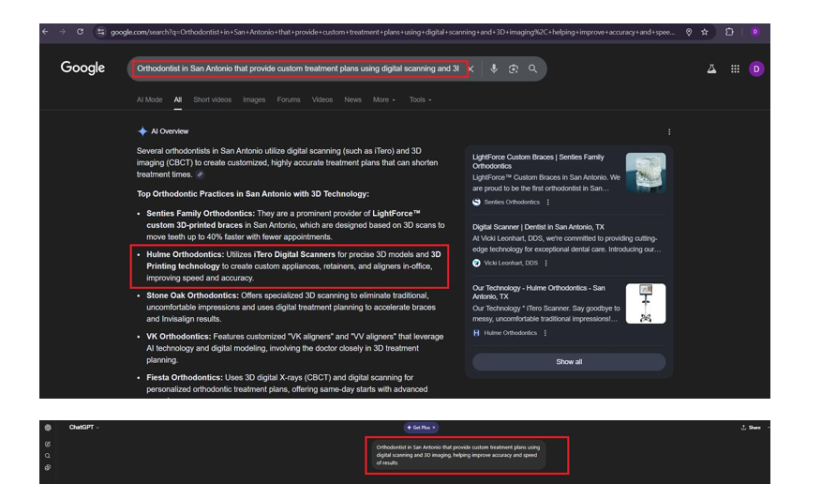
Task: Reload the Google search page
Action: pos(80,32)
